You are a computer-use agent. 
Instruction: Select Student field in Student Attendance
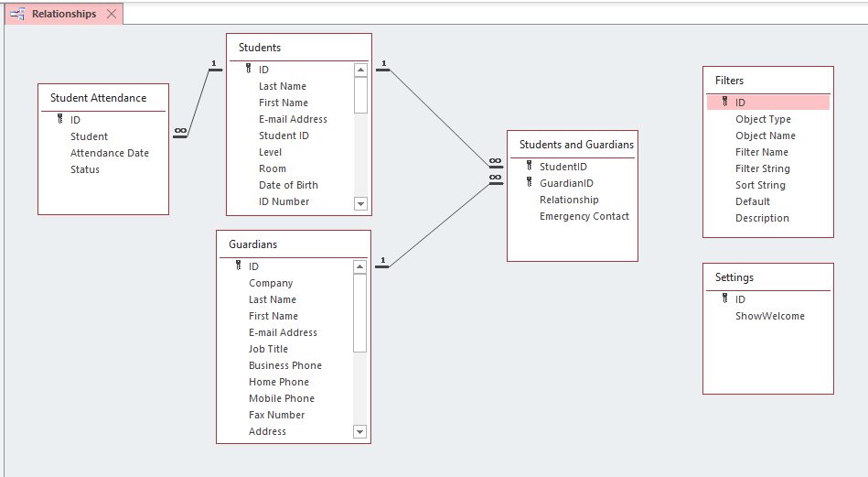tap(89, 136)
